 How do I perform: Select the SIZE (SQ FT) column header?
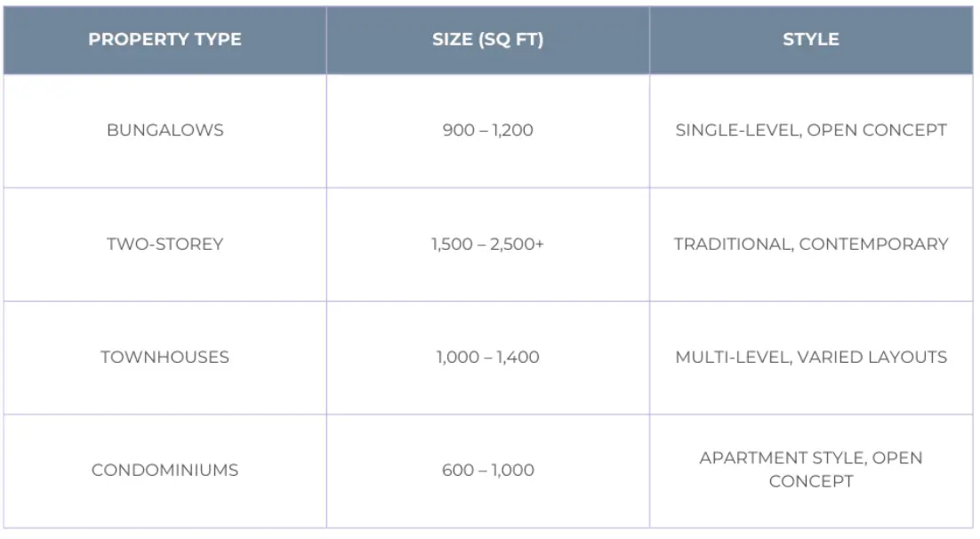487,40
